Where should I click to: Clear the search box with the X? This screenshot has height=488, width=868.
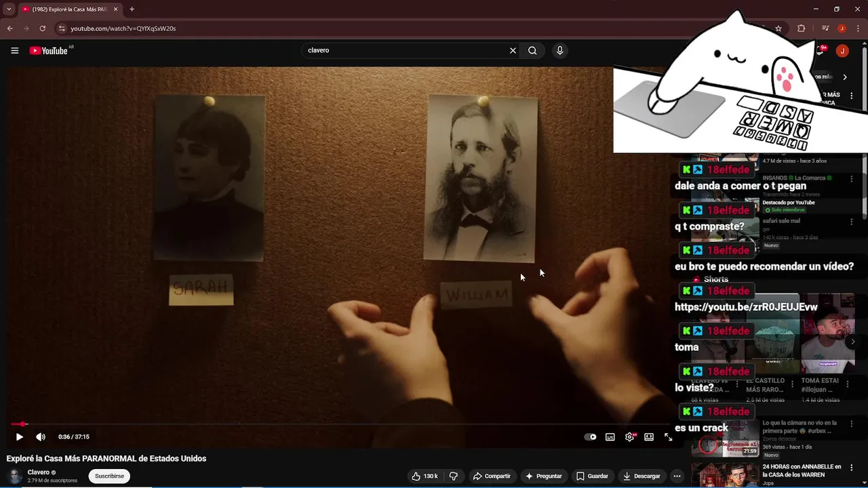pos(513,50)
